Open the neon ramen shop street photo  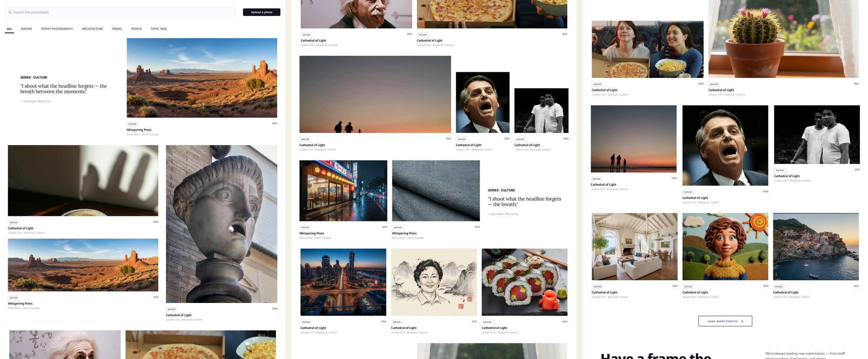point(343,191)
